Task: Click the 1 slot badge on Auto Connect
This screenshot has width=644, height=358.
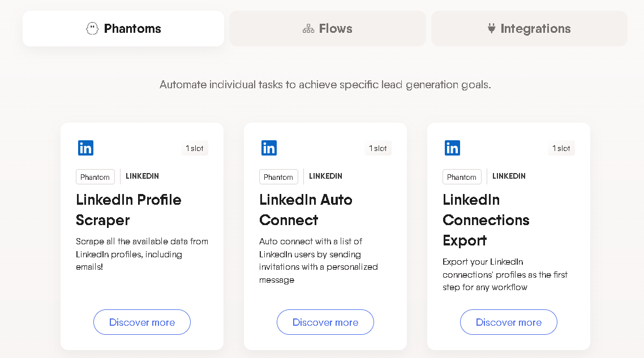Action: click(x=377, y=148)
